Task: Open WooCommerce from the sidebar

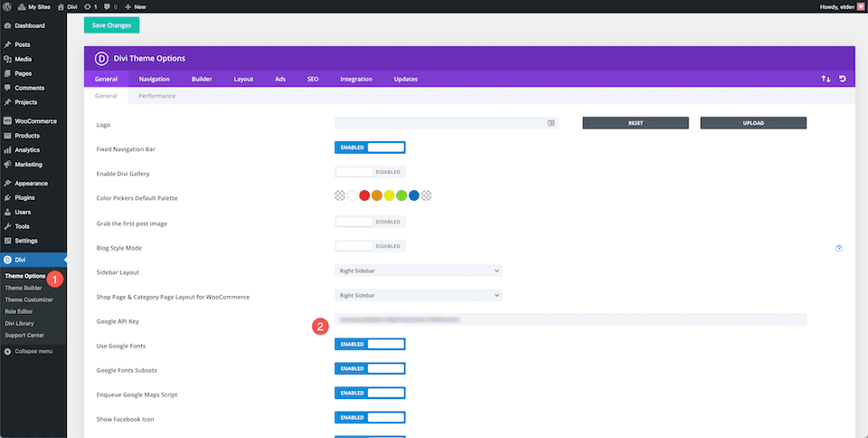Action: (x=35, y=121)
